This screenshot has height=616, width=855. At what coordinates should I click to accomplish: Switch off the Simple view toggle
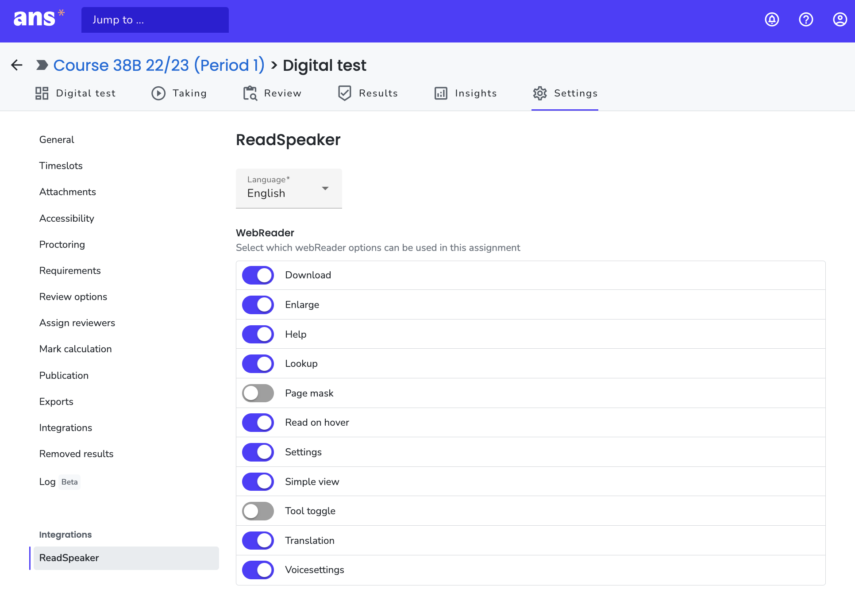point(258,481)
